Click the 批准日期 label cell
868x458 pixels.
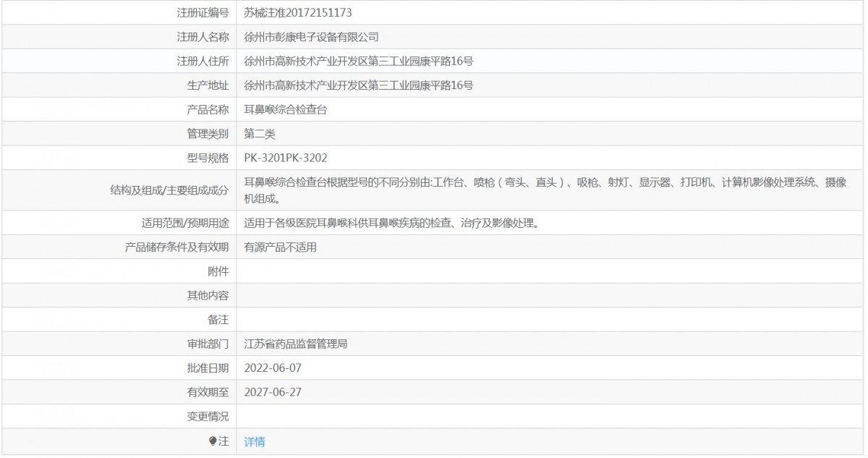click(119, 368)
